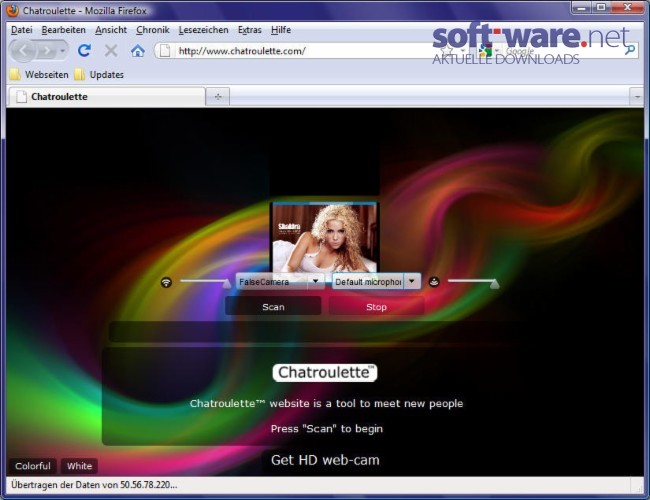Open the Datei menu
The image size is (650, 500).
(x=22, y=30)
